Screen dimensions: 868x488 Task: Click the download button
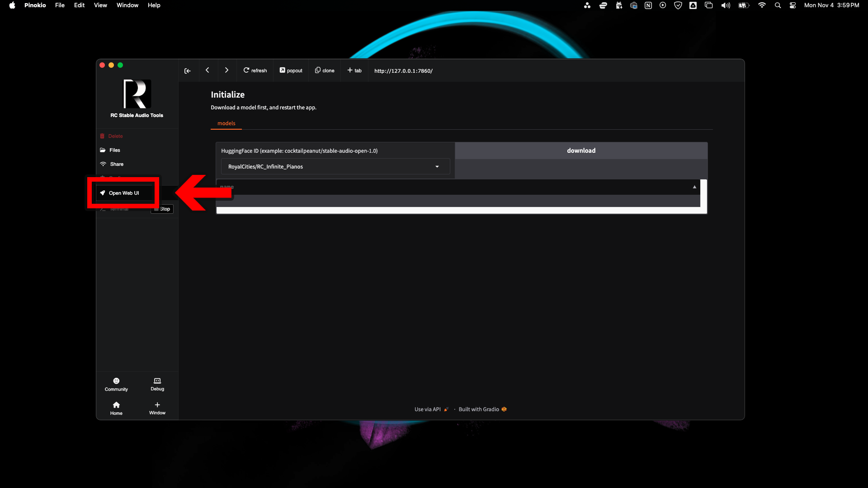click(581, 150)
